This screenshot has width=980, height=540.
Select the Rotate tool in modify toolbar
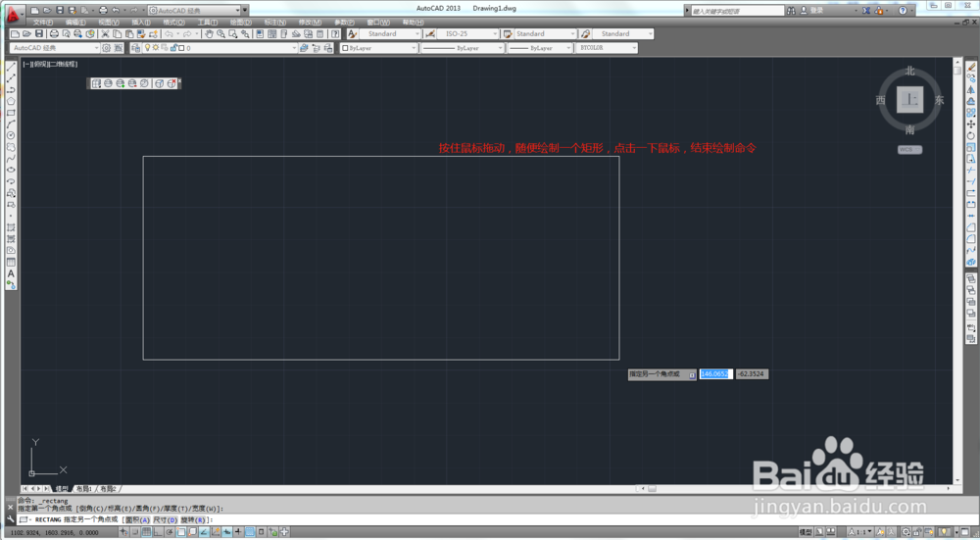point(970,135)
